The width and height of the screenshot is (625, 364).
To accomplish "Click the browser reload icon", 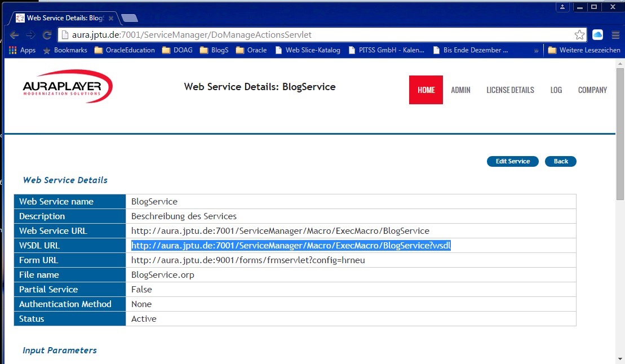I will point(47,35).
